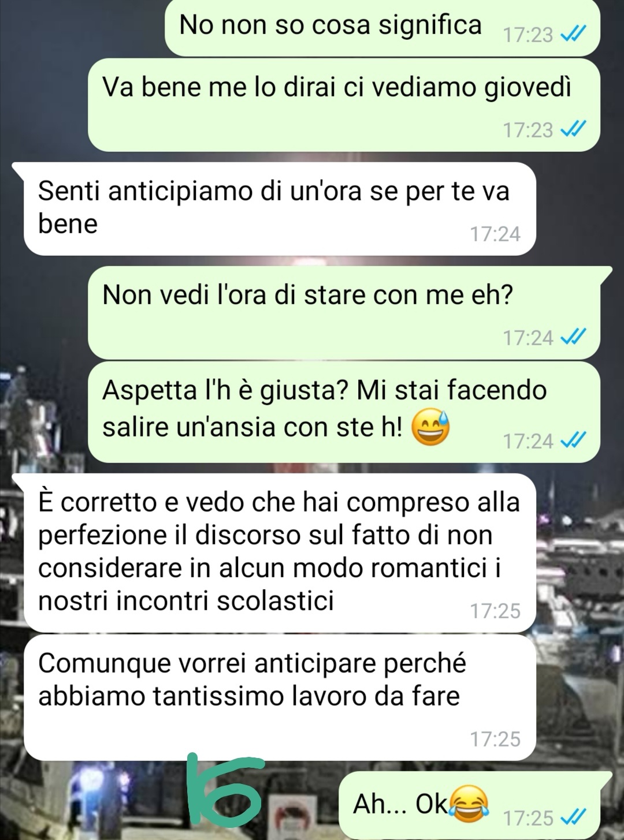This screenshot has height=840, width=624.
Task: Tap the "Comunque vorrei anticipare perché" message
Action: click(280, 698)
